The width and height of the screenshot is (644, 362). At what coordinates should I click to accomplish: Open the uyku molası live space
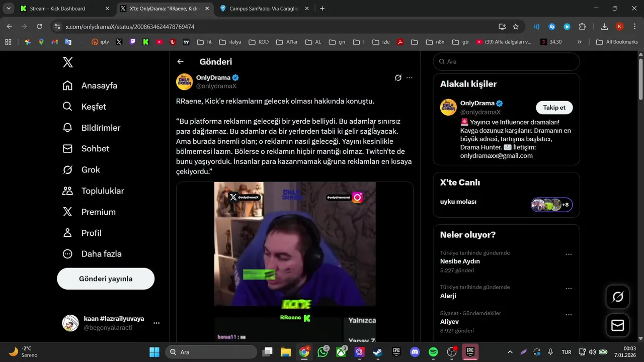458,202
